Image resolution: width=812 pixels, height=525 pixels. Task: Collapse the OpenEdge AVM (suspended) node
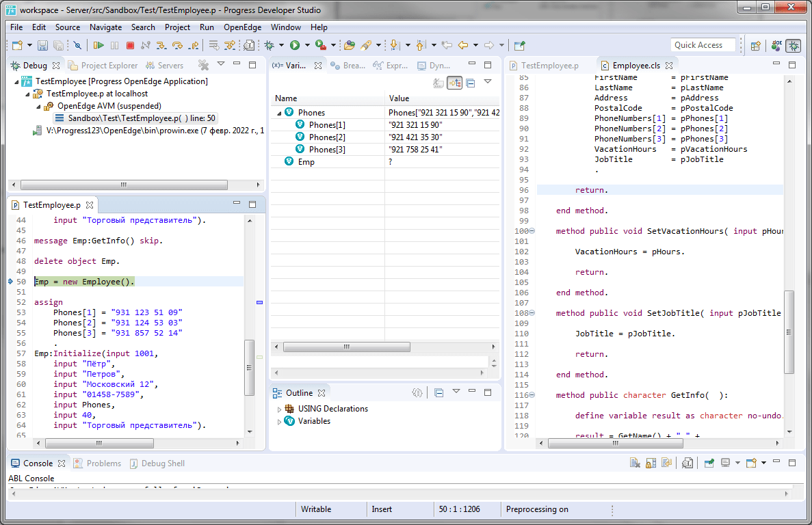point(38,107)
